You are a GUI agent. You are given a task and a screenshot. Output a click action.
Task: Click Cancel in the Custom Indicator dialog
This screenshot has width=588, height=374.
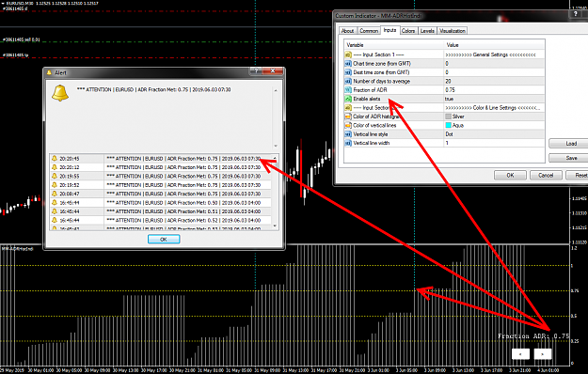546,175
